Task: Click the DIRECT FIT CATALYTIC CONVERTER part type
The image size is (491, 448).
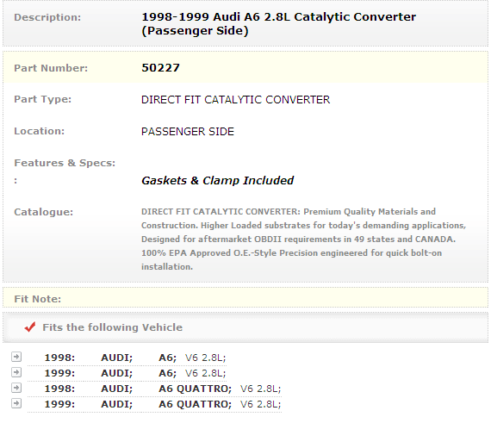Action: tap(235, 100)
